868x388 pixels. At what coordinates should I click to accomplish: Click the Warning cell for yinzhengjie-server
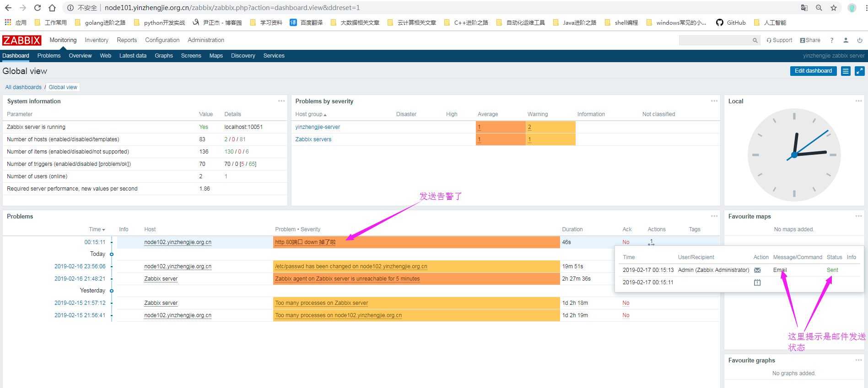[x=550, y=127]
